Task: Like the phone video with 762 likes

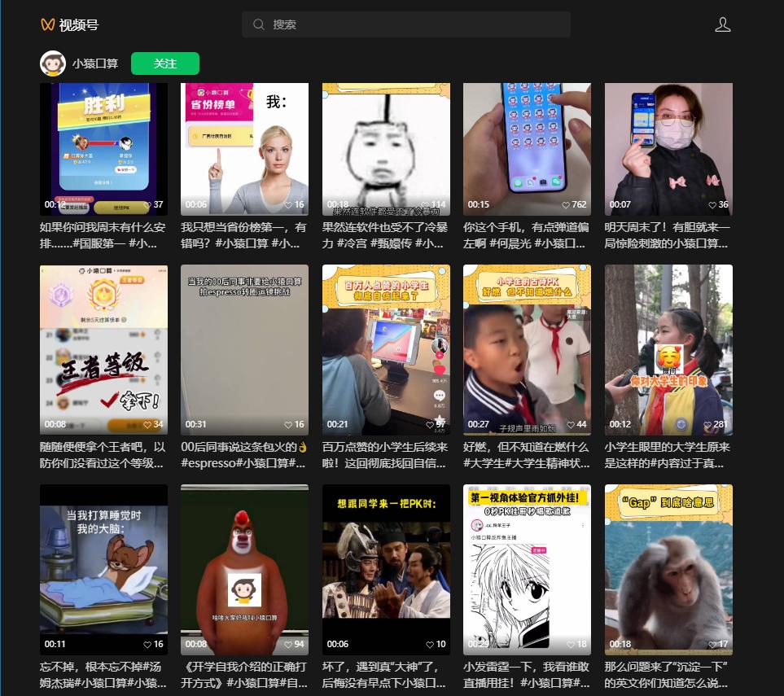Action: (566, 204)
